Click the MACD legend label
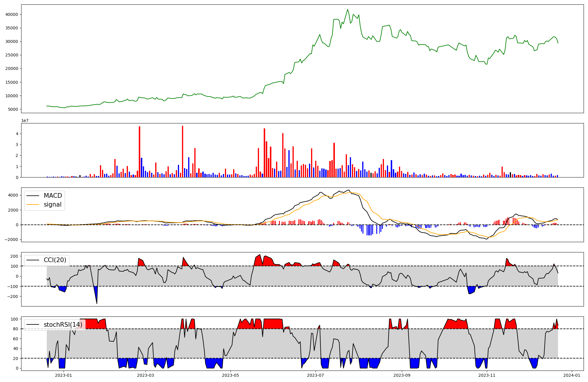 [x=53, y=196]
